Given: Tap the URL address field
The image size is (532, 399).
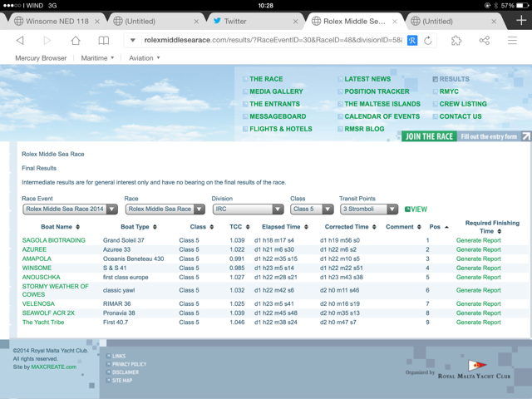Looking at the screenshot, I should pos(273,41).
